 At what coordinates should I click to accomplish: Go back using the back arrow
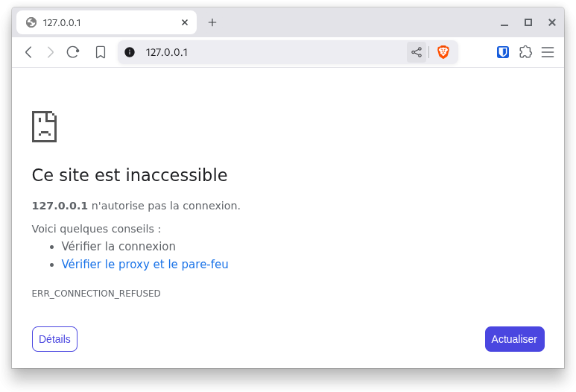(28, 52)
